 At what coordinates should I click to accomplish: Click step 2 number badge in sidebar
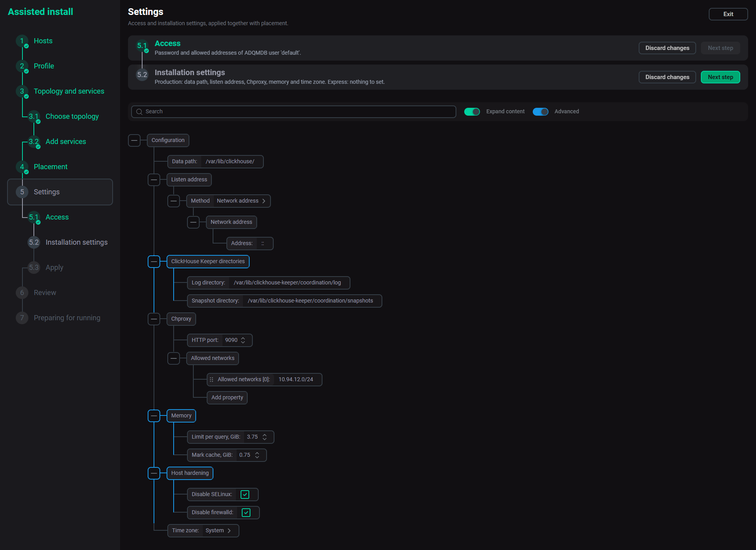point(22,66)
